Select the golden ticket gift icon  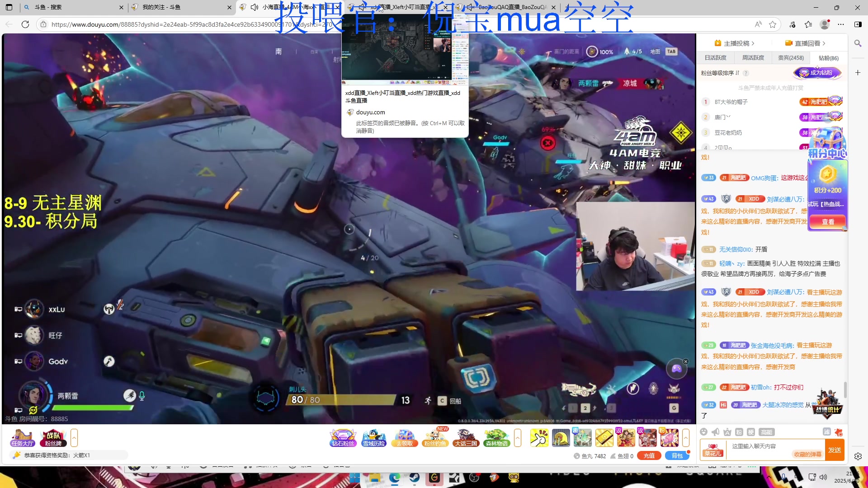tap(604, 437)
